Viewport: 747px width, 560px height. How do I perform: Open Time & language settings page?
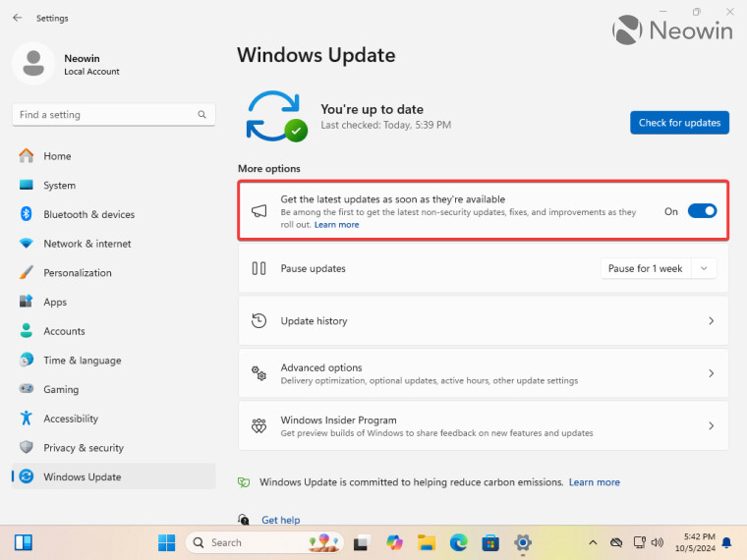point(114,360)
